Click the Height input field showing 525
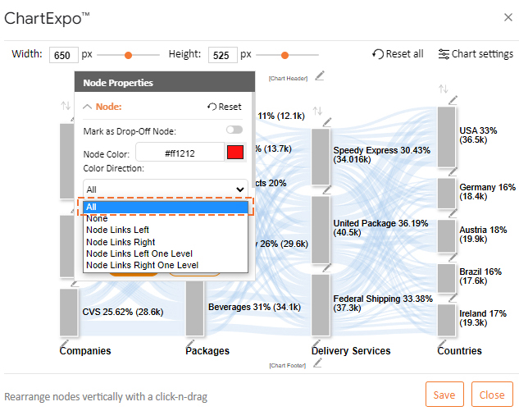The image size is (519, 420). pos(222,55)
